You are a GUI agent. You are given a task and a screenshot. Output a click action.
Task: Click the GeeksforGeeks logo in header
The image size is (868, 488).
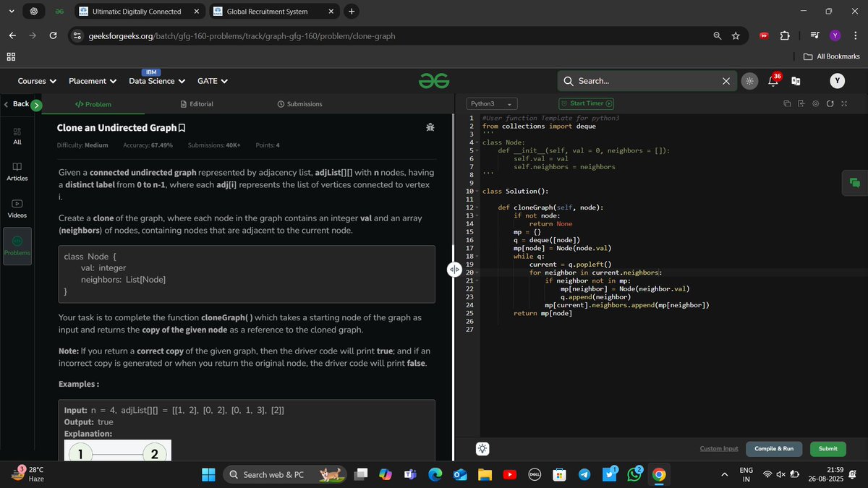click(434, 81)
